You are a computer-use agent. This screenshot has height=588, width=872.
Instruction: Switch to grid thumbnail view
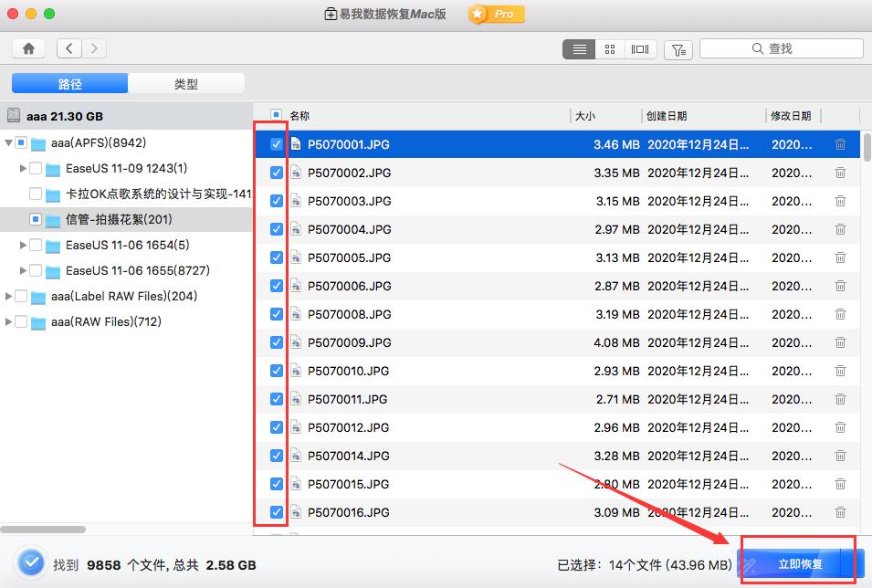[x=610, y=49]
